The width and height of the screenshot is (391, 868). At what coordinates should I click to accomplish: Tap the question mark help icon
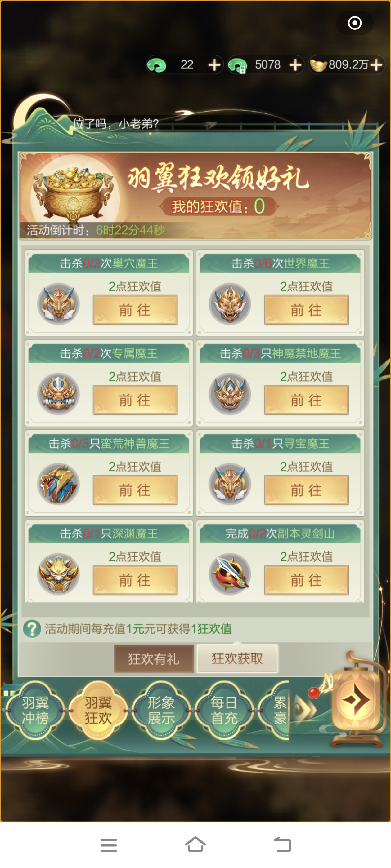tap(32, 628)
